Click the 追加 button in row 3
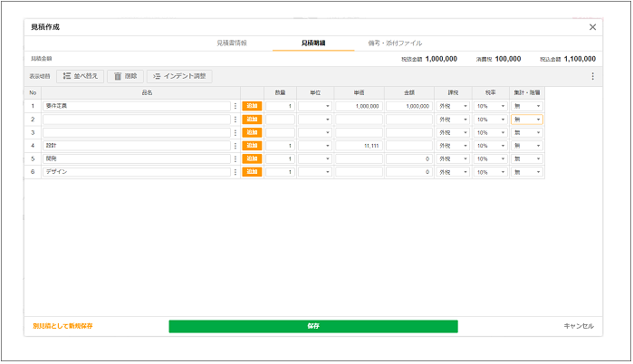The image size is (633, 364). [252, 132]
